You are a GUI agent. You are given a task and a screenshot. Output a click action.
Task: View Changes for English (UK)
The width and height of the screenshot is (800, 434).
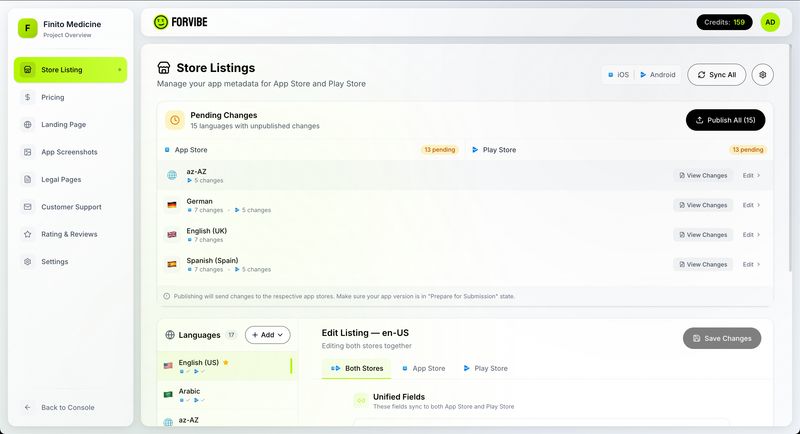click(x=703, y=235)
